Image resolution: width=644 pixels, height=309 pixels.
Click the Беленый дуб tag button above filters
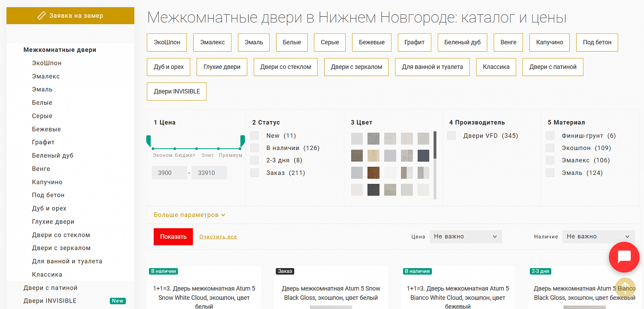(x=462, y=43)
